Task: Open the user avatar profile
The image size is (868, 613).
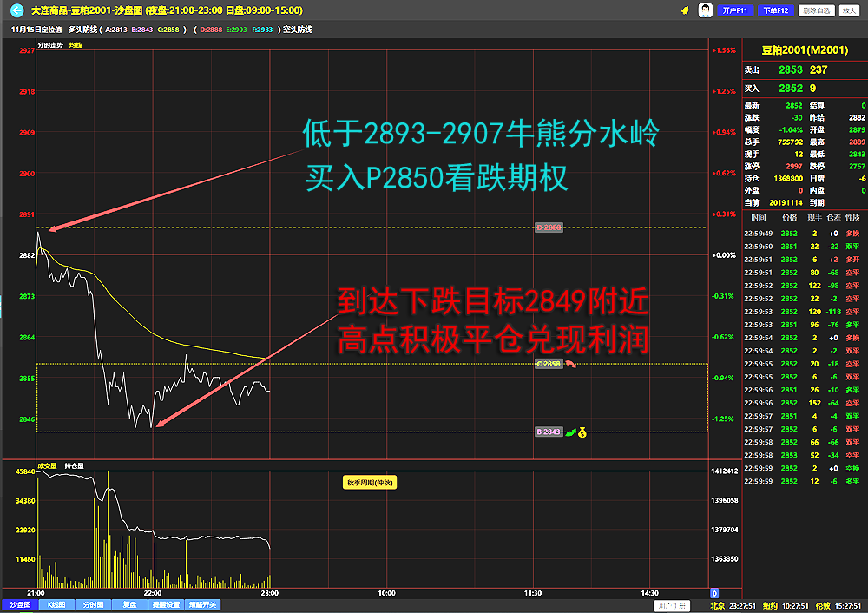Action: (x=706, y=10)
